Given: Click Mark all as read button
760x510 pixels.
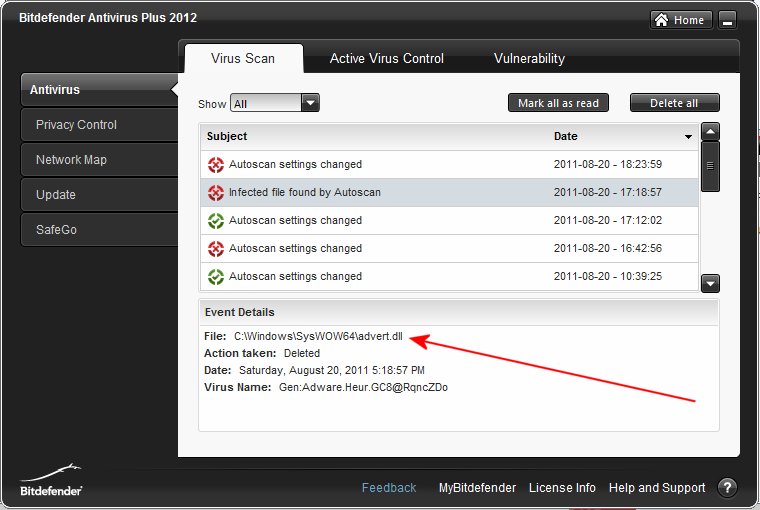Looking at the screenshot, I should tap(558, 103).
